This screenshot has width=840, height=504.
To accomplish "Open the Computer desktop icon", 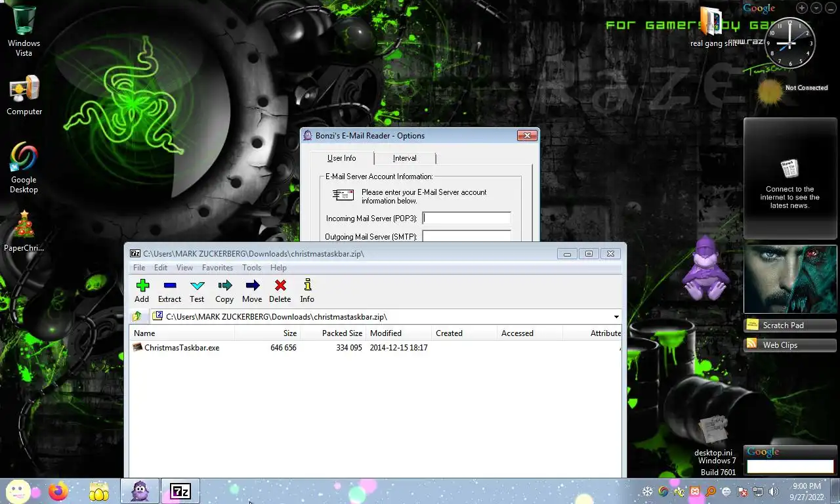I will point(24,96).
